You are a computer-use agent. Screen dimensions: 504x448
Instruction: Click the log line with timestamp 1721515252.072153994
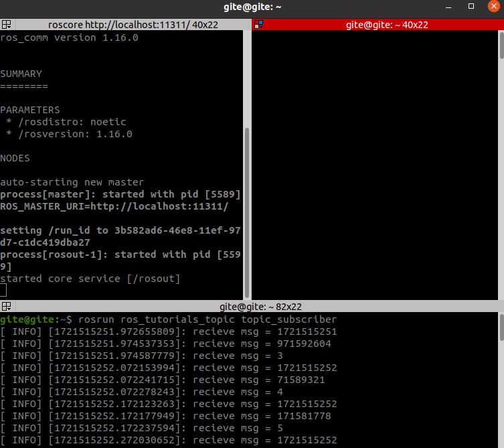pyautogui.click(x=169, y=368)
